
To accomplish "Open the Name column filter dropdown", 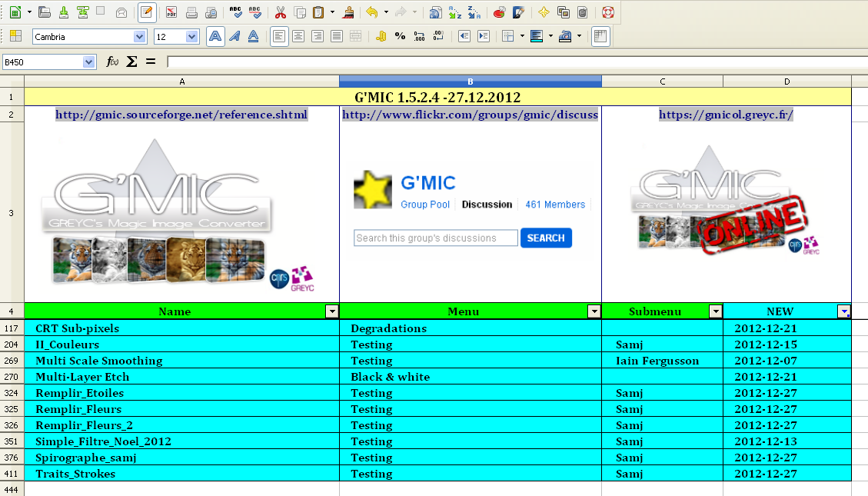I will [x=332, y=311].
